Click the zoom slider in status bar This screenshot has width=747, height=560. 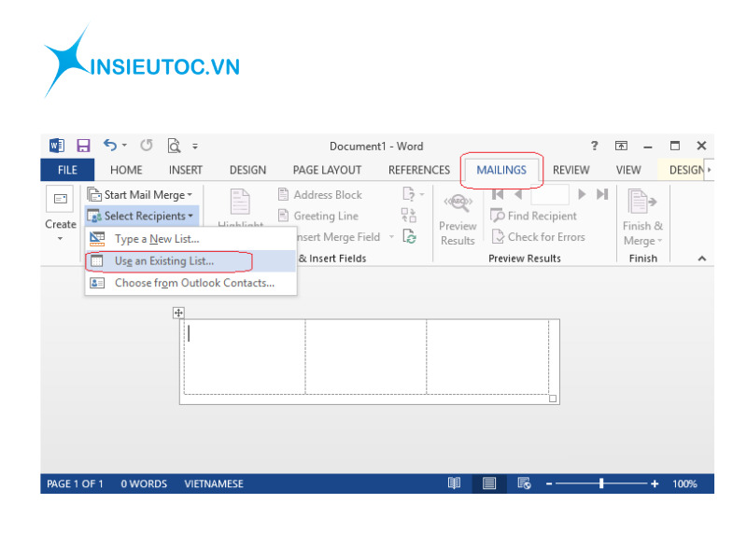pos(601,483)
